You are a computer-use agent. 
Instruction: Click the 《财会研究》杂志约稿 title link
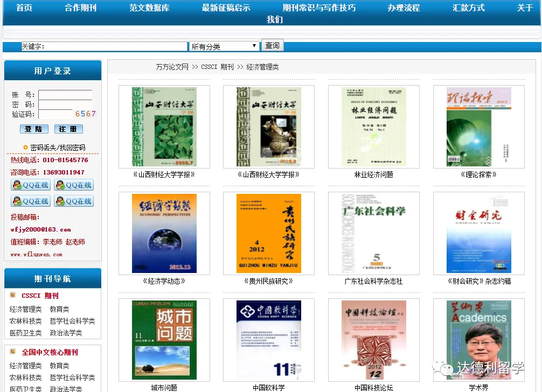click(479, 282)
